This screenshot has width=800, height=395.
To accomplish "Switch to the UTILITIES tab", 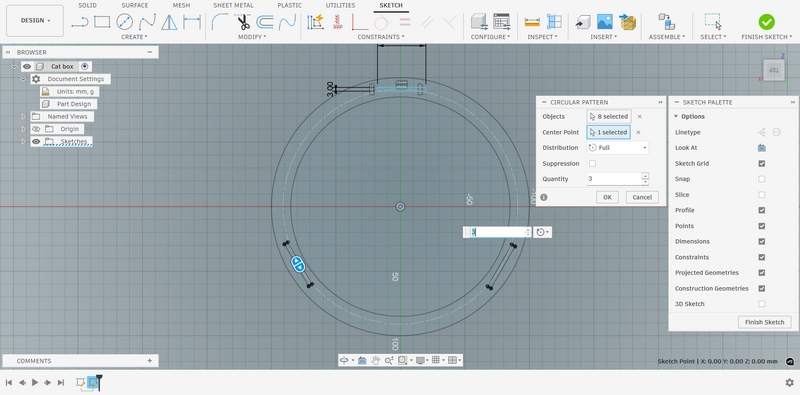I will (340, 6).
